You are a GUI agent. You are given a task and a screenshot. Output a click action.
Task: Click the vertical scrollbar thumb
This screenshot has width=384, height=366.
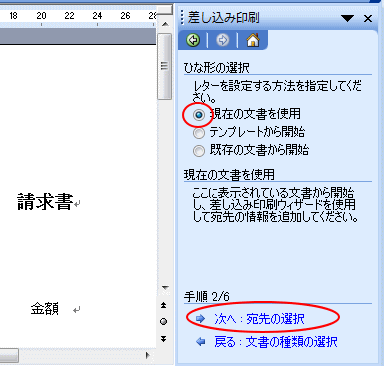[165, 66]
